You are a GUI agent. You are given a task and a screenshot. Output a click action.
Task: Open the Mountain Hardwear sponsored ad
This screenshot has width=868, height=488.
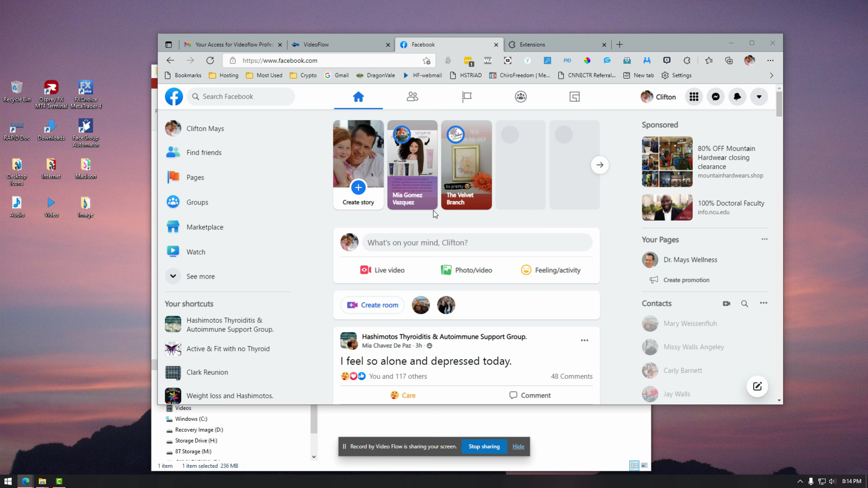(x=705, y=162)
